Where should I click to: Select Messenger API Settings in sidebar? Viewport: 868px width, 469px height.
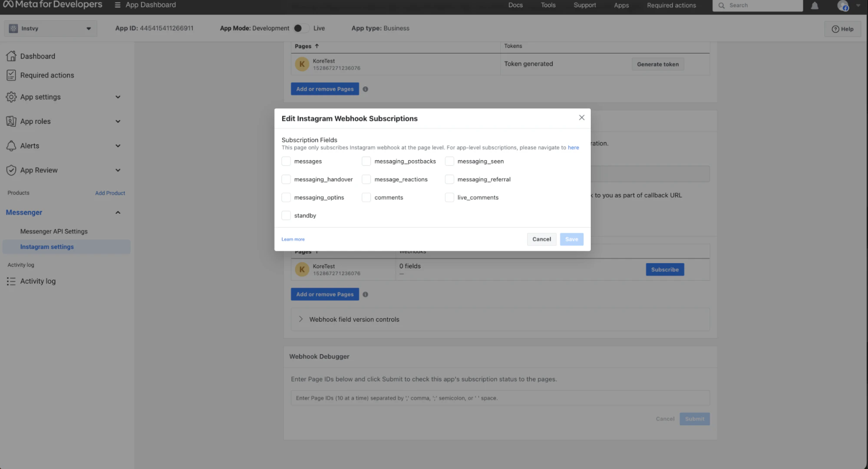pyautogui.click(x=54, y=231)
